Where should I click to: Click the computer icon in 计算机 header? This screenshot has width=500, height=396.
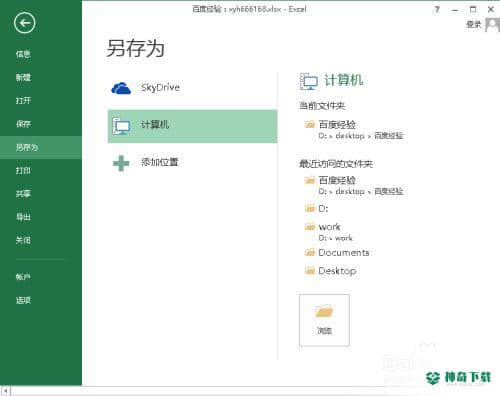(x=308, y=81)
